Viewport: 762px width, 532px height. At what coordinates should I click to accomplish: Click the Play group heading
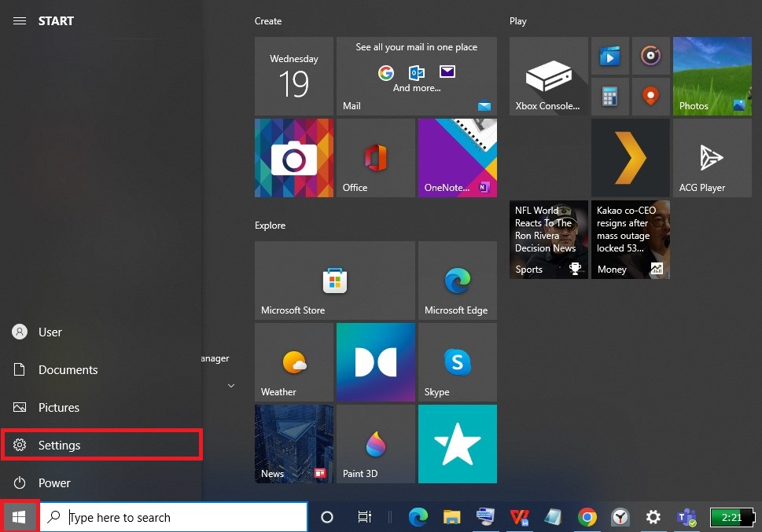tap(518, 21)
